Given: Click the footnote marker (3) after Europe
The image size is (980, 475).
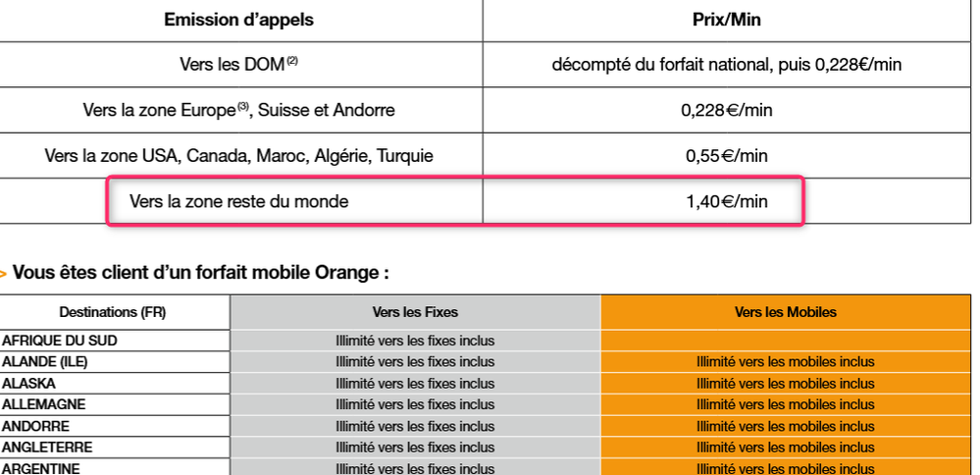Looking at the screenshot, I should point(243,107).
